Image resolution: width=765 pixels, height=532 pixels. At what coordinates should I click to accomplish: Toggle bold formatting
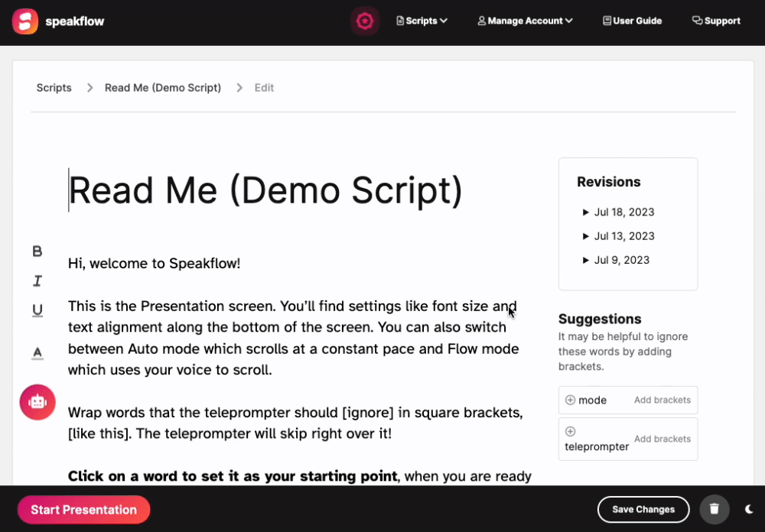click(37, 251)
